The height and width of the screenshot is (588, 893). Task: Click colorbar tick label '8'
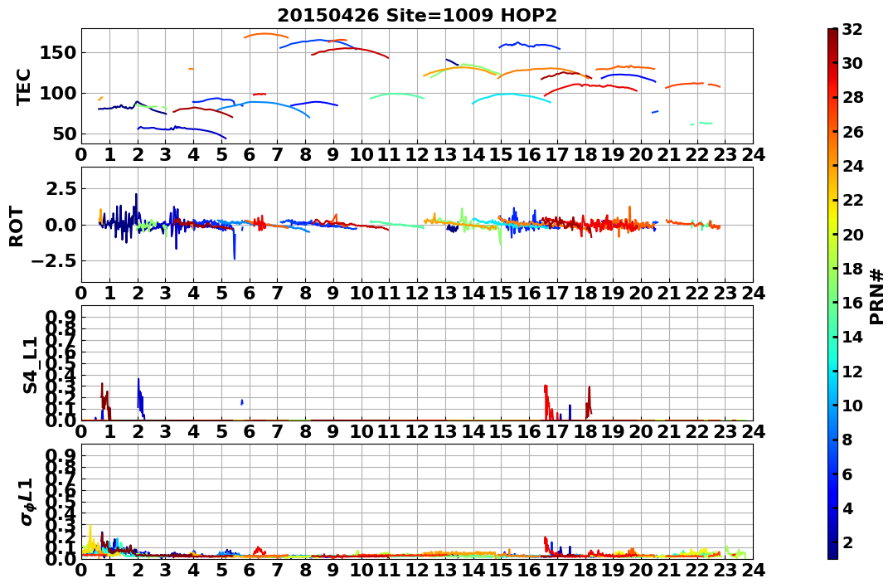click(x=847, y=440)
